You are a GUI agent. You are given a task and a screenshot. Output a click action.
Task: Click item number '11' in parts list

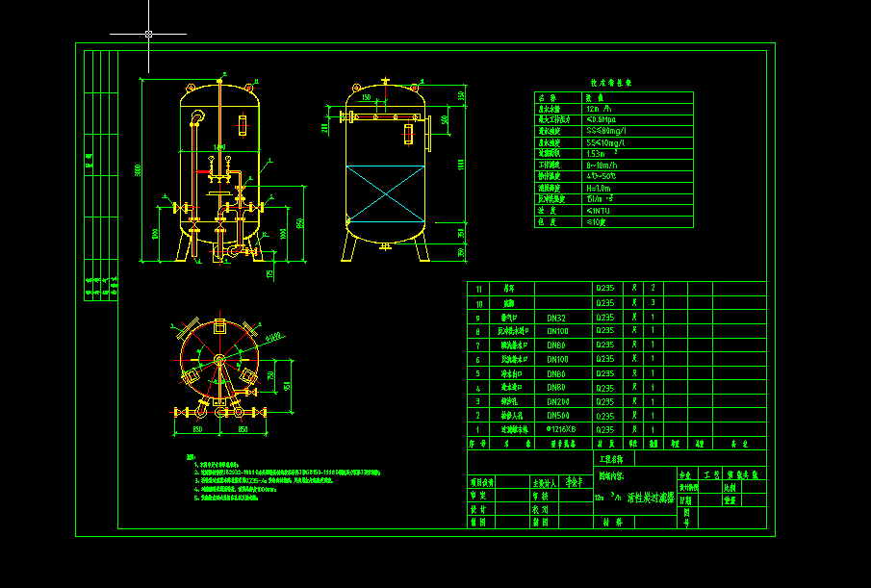click(479, 290)
